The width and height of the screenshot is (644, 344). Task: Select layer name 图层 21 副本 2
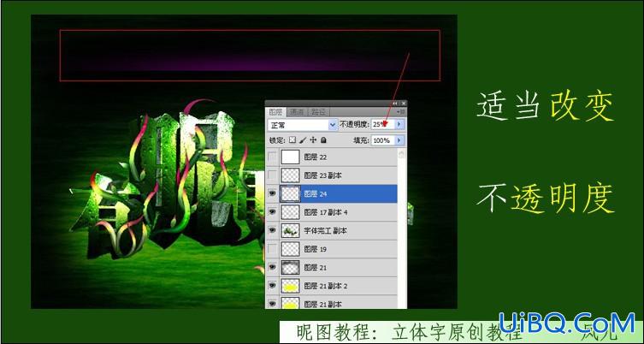pos(326,286)
